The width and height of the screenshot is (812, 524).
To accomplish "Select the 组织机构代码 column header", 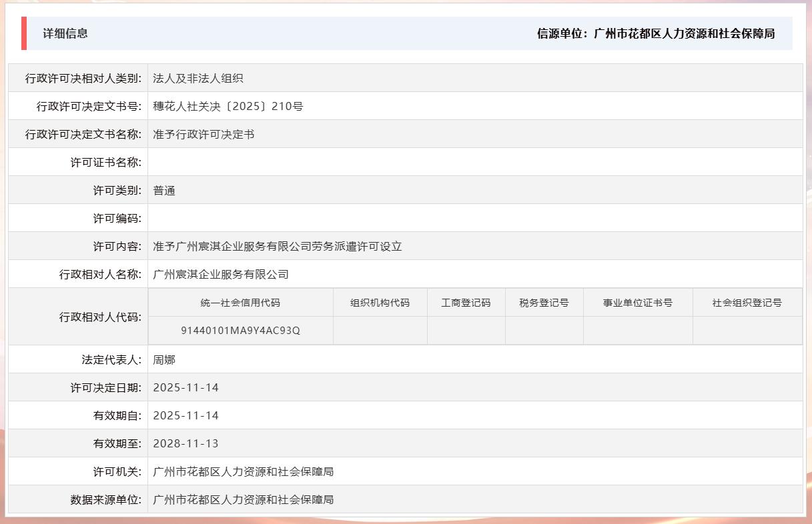I will pos(380,302).
